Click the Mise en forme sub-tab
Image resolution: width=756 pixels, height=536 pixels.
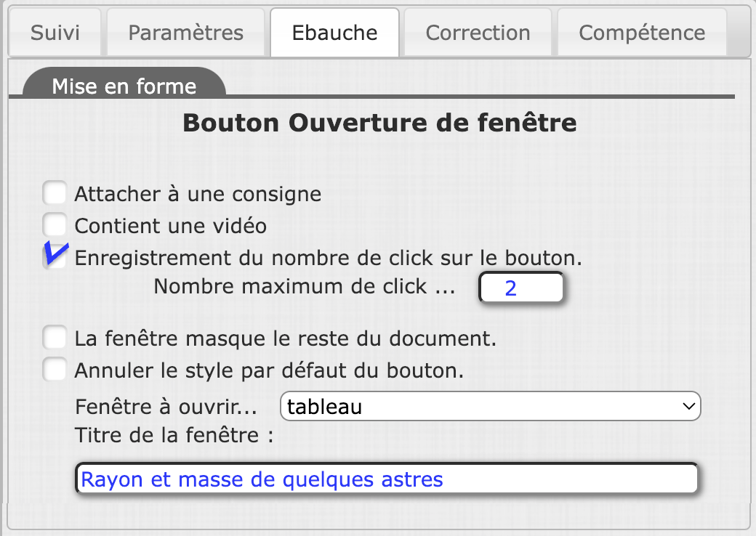coord(124,86)
